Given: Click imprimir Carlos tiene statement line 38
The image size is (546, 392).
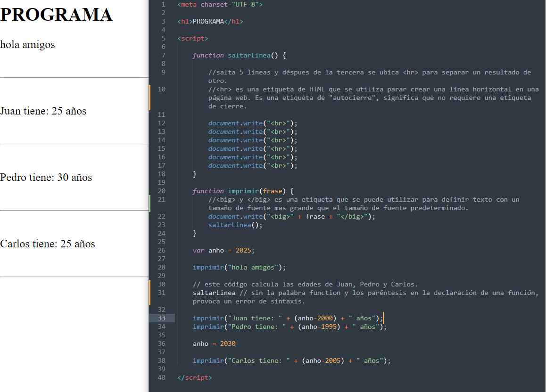Looking at the screenshot, I should 292,361.
